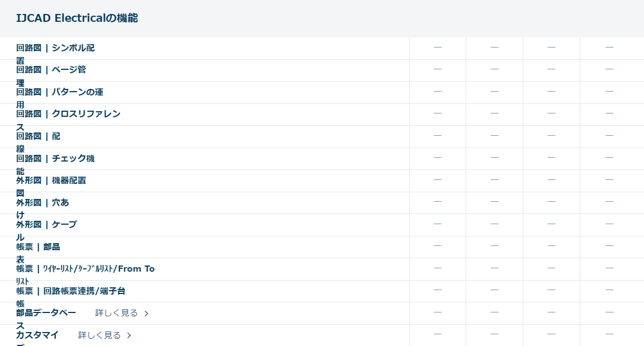644x346 pixels.
Task: Open 詳しく見る link for カスタマイズ
Action: [100, 335]
